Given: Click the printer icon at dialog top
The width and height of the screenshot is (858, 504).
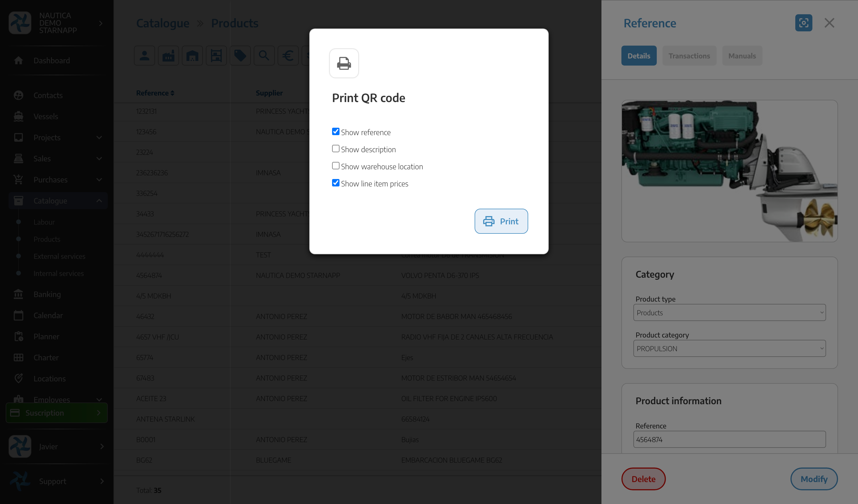Looking at the screenshot, I should [344, 63].
